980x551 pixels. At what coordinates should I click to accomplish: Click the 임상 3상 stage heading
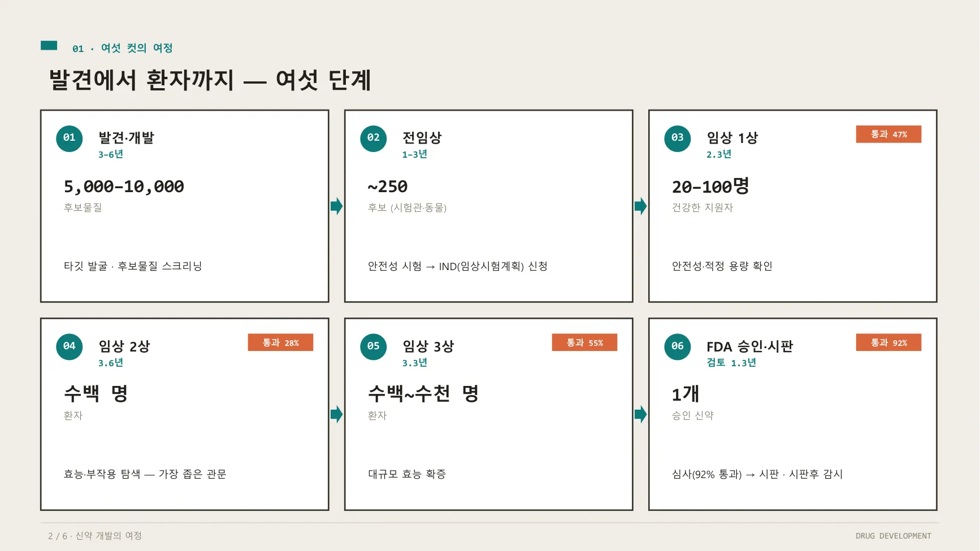(x=428, y=346)
